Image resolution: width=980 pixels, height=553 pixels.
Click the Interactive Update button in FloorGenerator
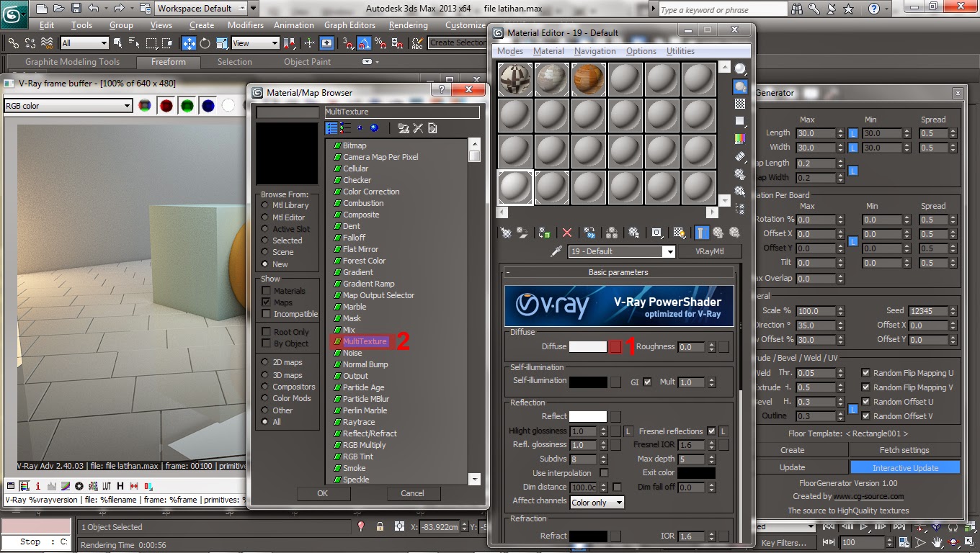point(905,467)
